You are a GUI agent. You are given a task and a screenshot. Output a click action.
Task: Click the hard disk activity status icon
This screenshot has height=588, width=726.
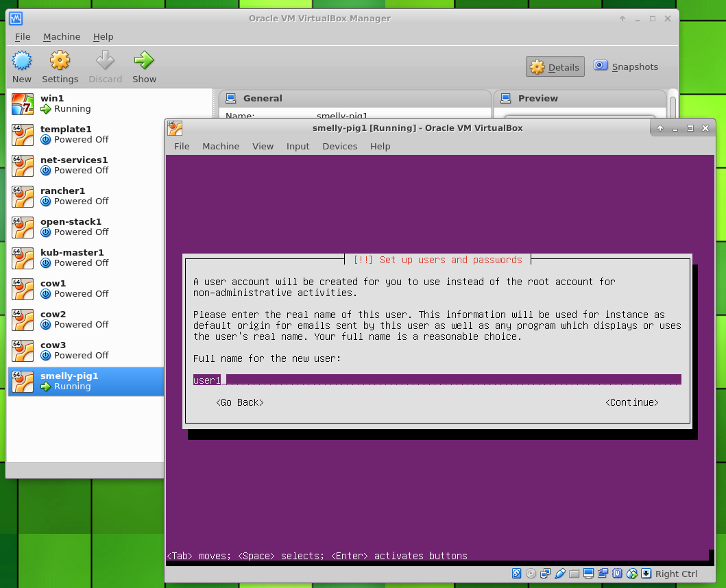pos(516,574)
